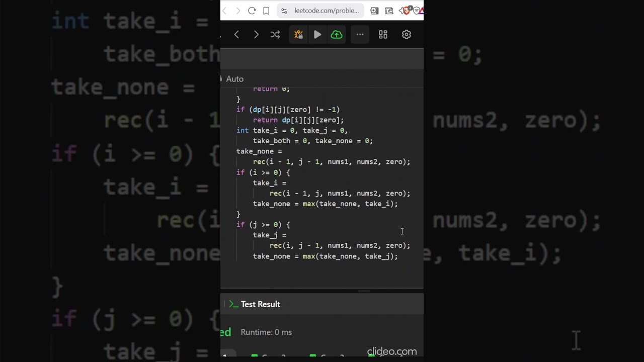Viewport: 644px width, 362px height.
Task: Pick a random problem with shuffle icon
Action: (275, 34)
